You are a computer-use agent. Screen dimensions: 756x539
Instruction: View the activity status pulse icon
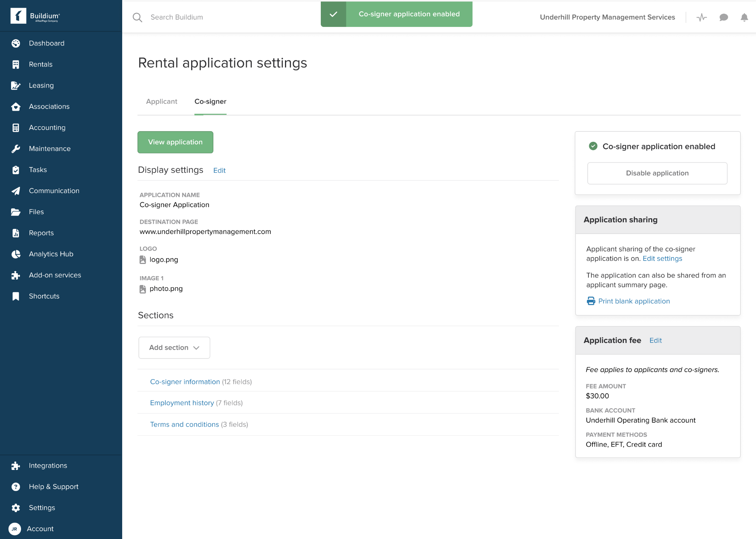pos(702,17)
